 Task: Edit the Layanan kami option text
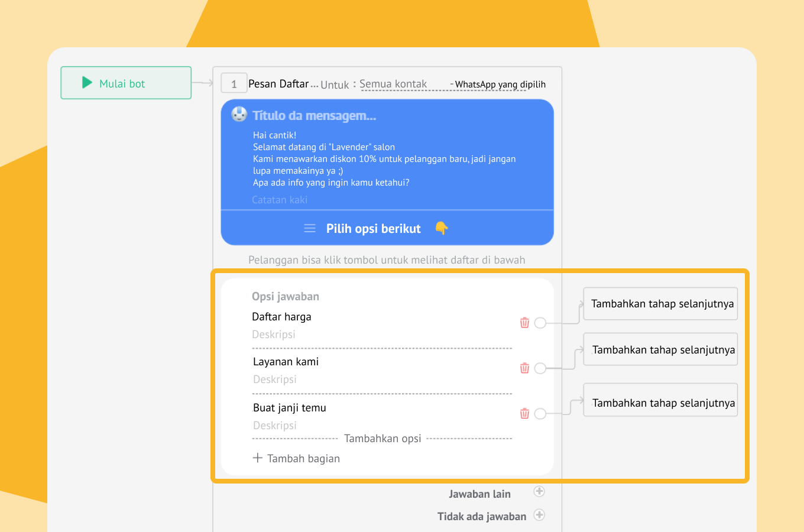coord(286,362)
